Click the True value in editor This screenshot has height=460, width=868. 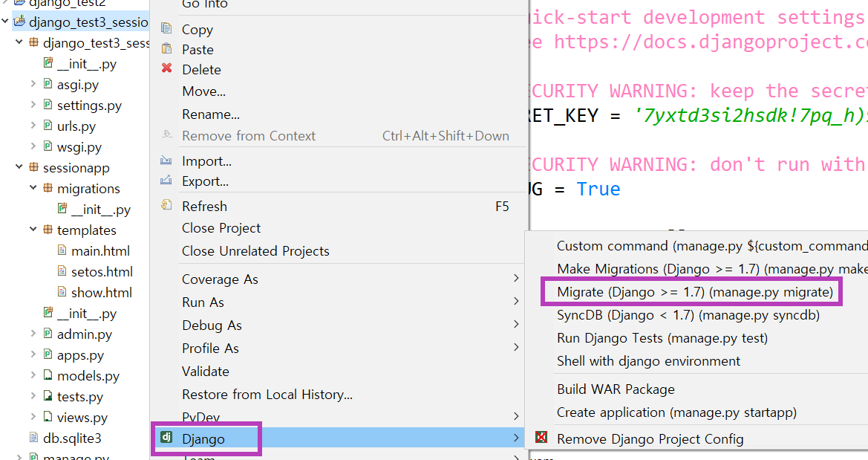pyautogui.click(x=598, y=189)
